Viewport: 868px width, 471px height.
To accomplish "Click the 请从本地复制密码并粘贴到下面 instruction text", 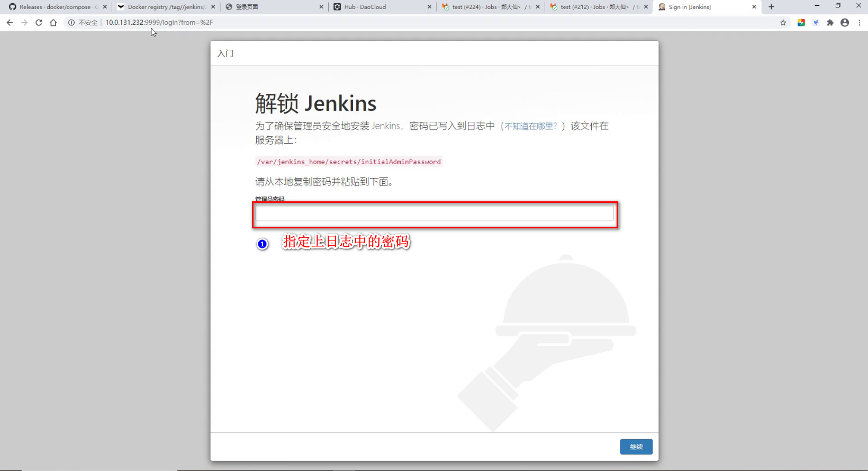I will 324,182.
